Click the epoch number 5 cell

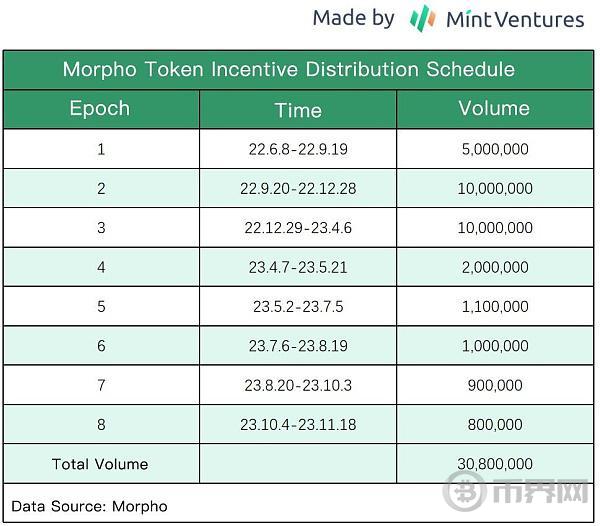point(101,306)
